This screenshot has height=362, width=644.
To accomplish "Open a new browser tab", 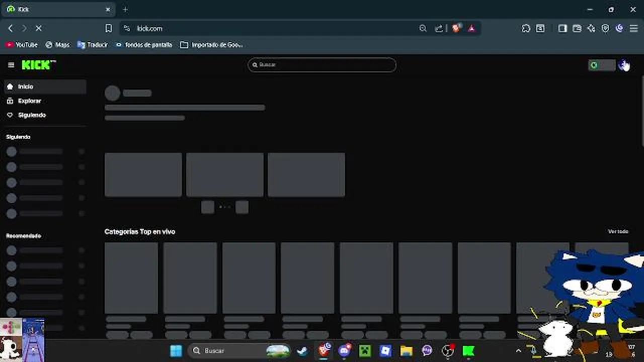I will click(x=125, y=9).
